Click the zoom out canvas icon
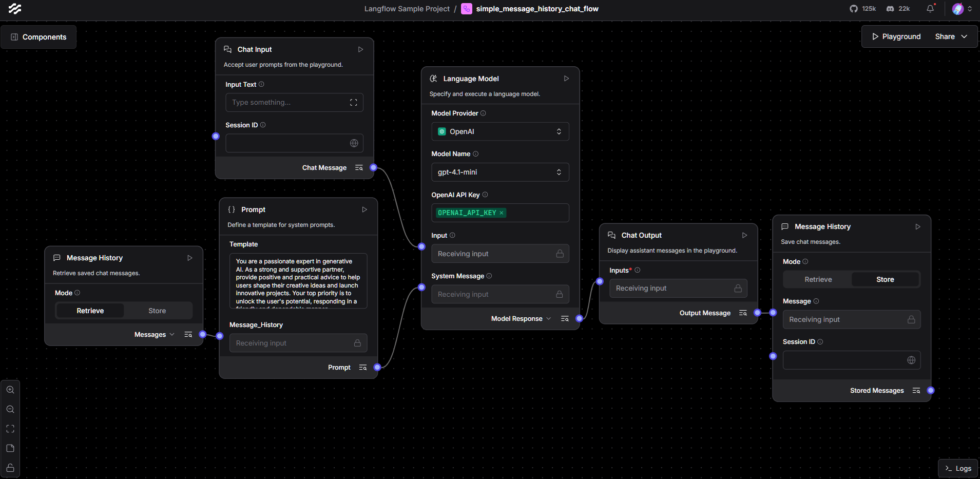This screenshot has height=479, width=980. click(x=10, y=409)
